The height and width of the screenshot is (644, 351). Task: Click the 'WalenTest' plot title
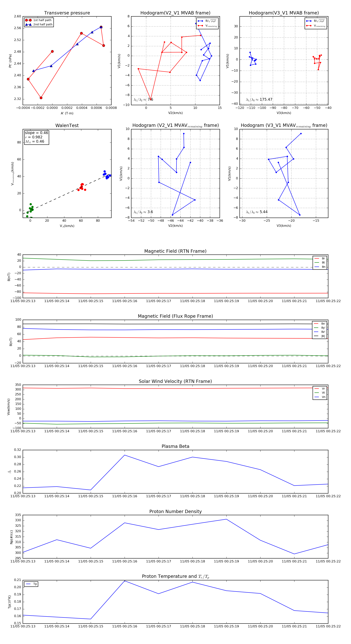click(x=67, y=125)
